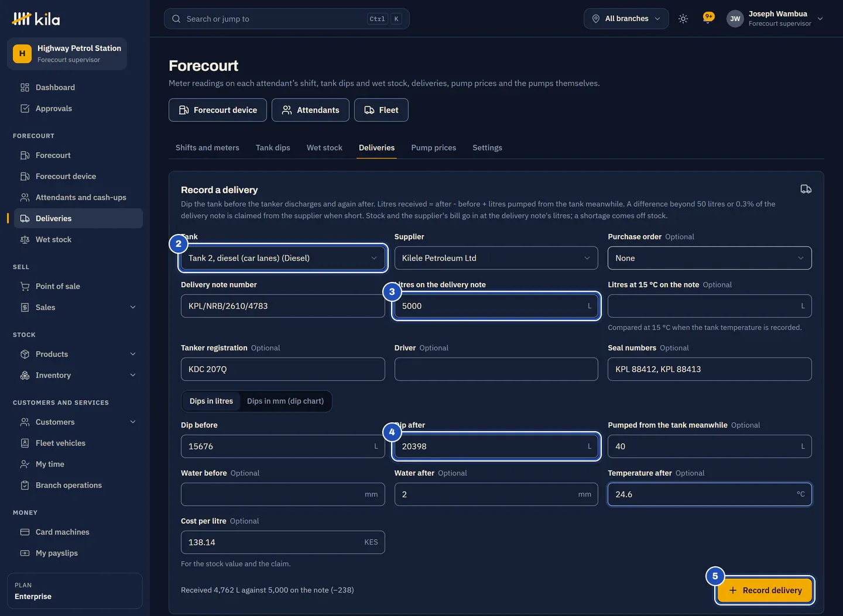The image size is (843, 616).
Task: Click the Cost per litre field
Action: [283, 542]
